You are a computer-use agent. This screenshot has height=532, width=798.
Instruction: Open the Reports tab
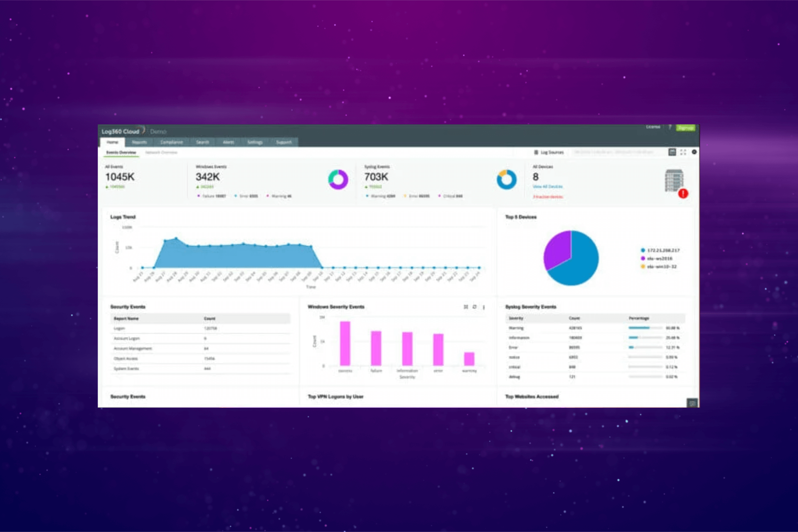coord(139,142)
